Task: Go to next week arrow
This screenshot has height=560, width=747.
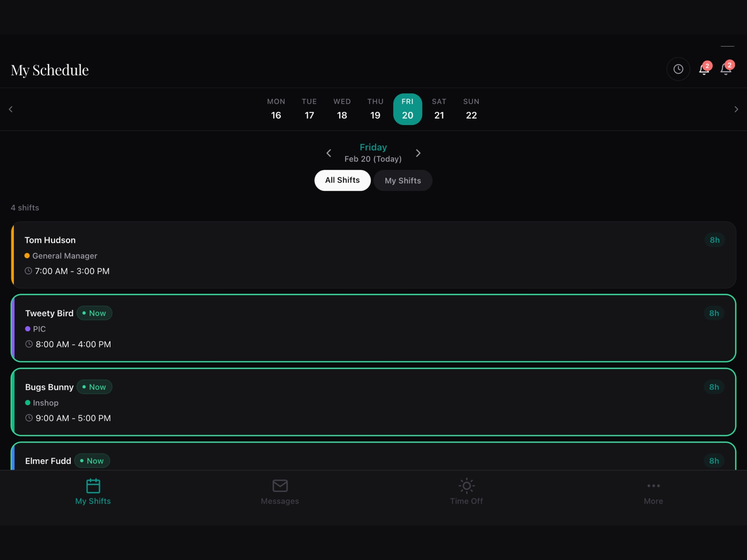Action: tap(736, 109)
